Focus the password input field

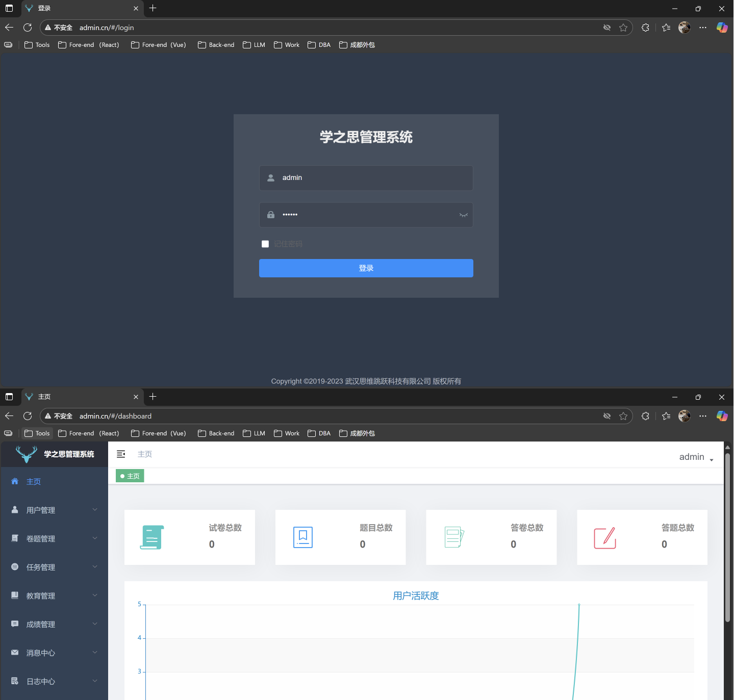(366, 215)
